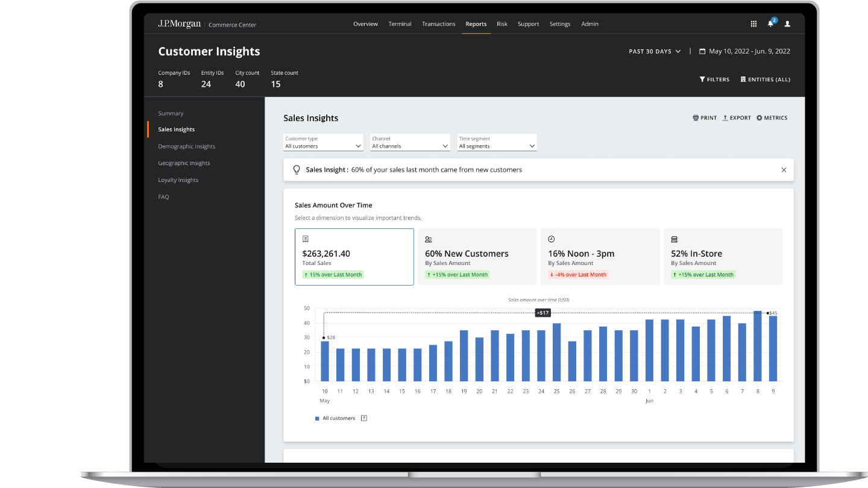The height and width of the screenshot is (488, 868).
Task: Open Demographic Insights in sidebar
Action: pyautogui.click(x=186, y=146)
